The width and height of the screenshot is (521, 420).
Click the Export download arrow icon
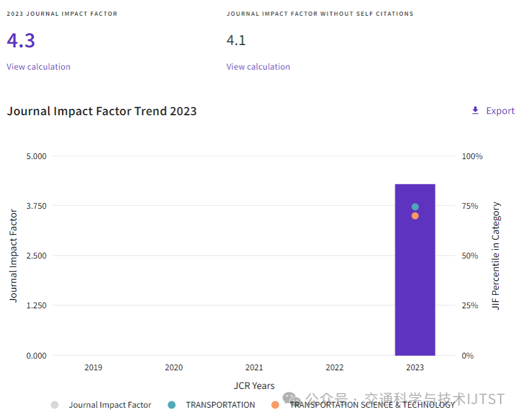[x=475, y=111]
